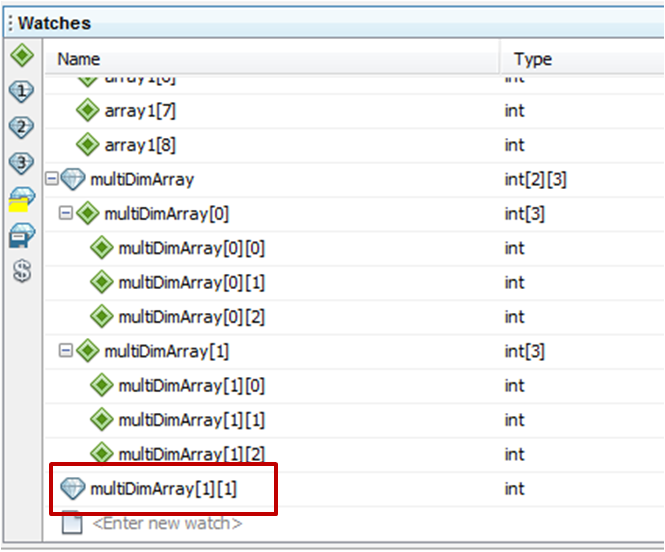This screenshot has height=552, width=665.
Task: Select the multiDimArray[1][0] element
Action: 191,386
